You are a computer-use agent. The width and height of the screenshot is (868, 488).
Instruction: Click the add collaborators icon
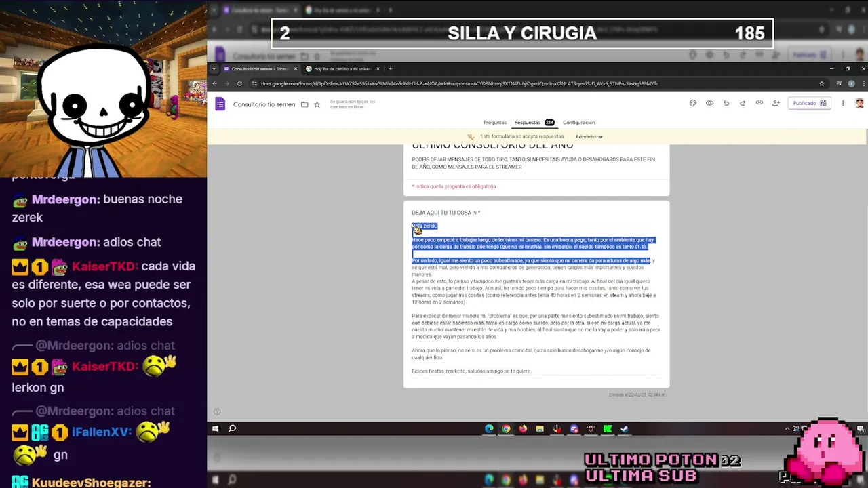click(776, 103)
